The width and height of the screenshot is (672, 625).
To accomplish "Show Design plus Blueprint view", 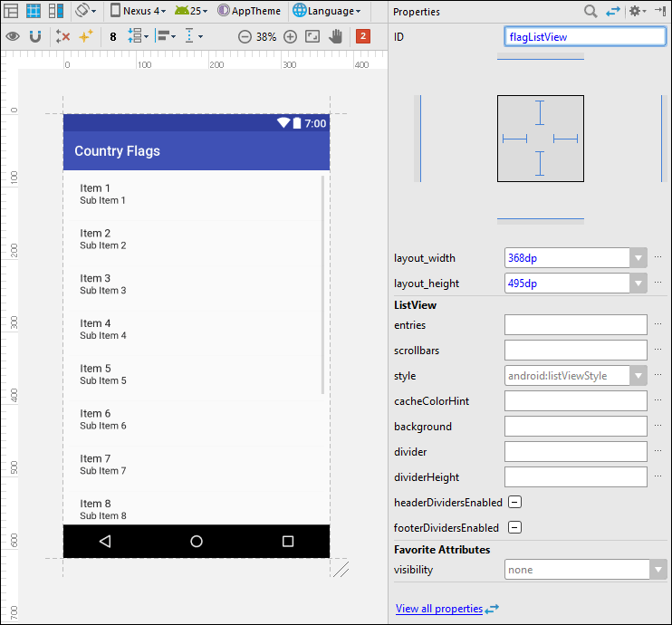I will point(56,11).
